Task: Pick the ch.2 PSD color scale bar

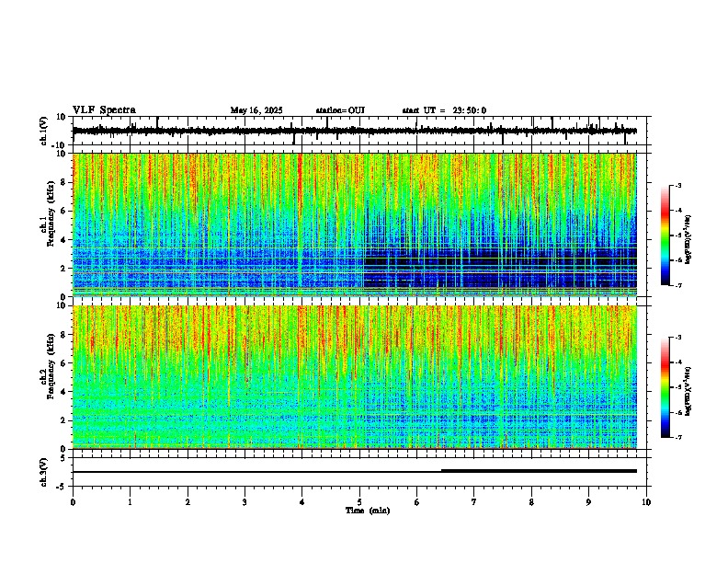Action: [665, 387]
